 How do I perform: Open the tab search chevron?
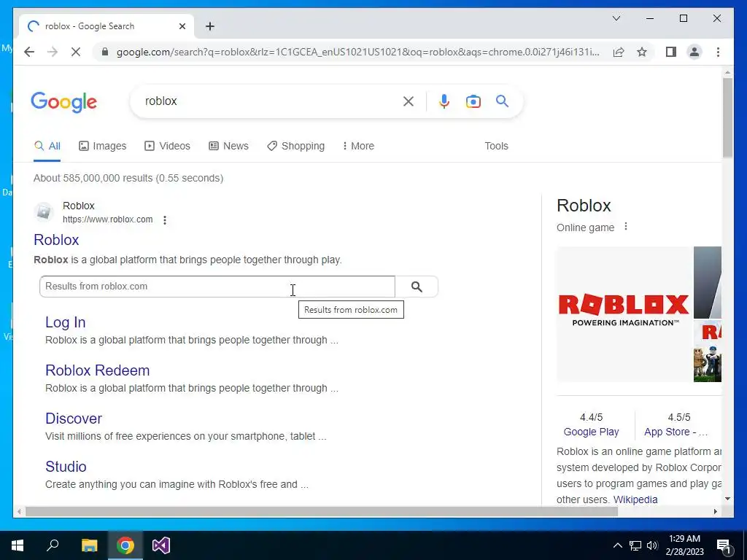616,18
